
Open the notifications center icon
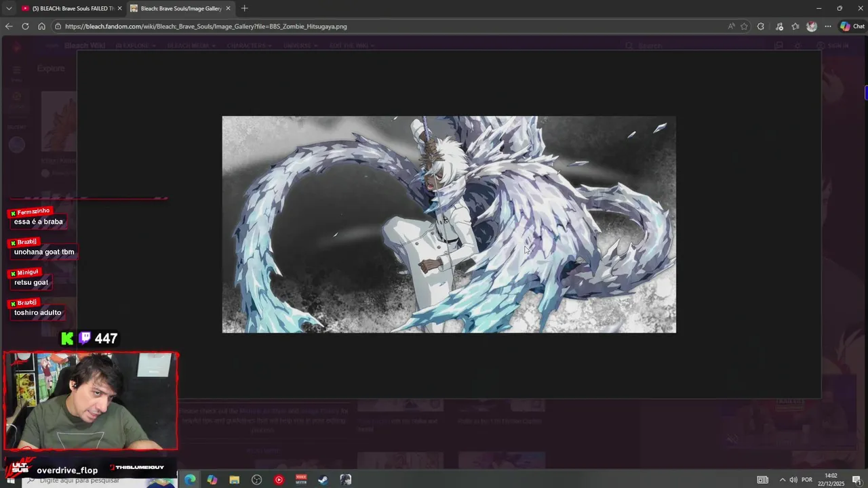pyautogui.click(x=856, y=480)
